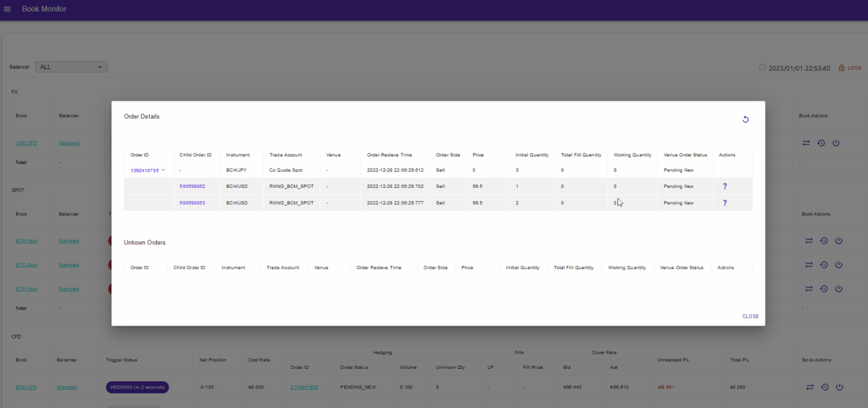Click the history icon for BCH CFD book
Screen dimensions: 868x408
coord(824,387)
